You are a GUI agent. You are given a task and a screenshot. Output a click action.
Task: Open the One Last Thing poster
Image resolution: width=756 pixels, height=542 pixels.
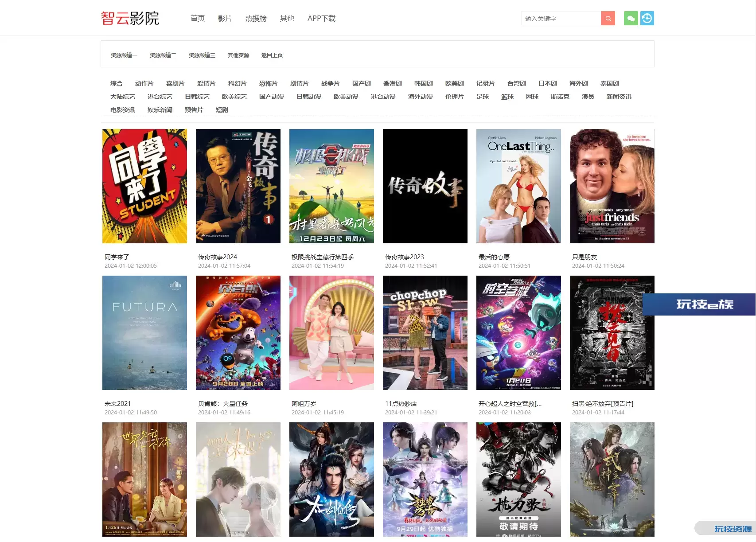pos(518,186)
